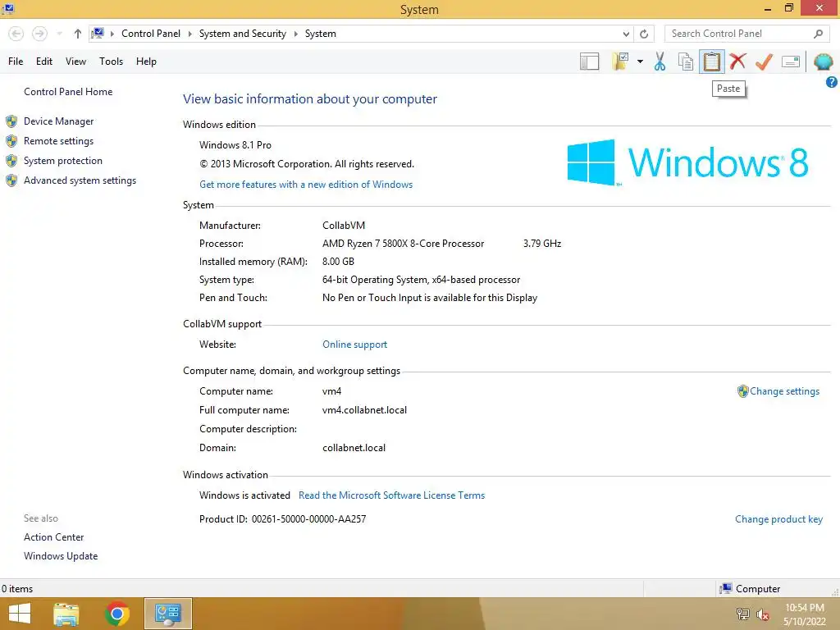Click the Cut scissors toolbar icon
This screenshot has height=630, width=840.
[660, 62]
